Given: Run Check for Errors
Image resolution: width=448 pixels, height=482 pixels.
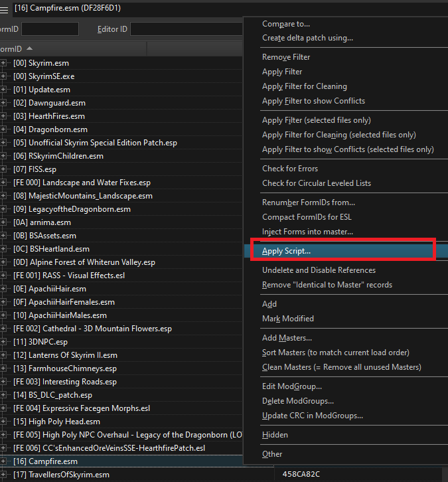Looking at the screenshot, I should pyautogui.click(x=290, y=169).
